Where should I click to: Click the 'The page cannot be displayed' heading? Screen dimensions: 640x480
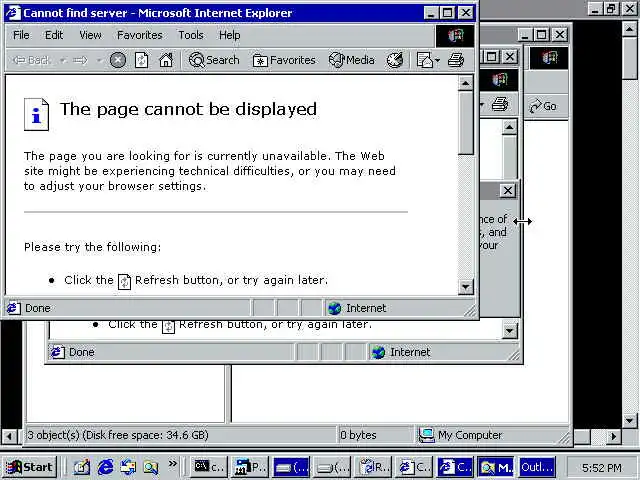click(188, 109)
